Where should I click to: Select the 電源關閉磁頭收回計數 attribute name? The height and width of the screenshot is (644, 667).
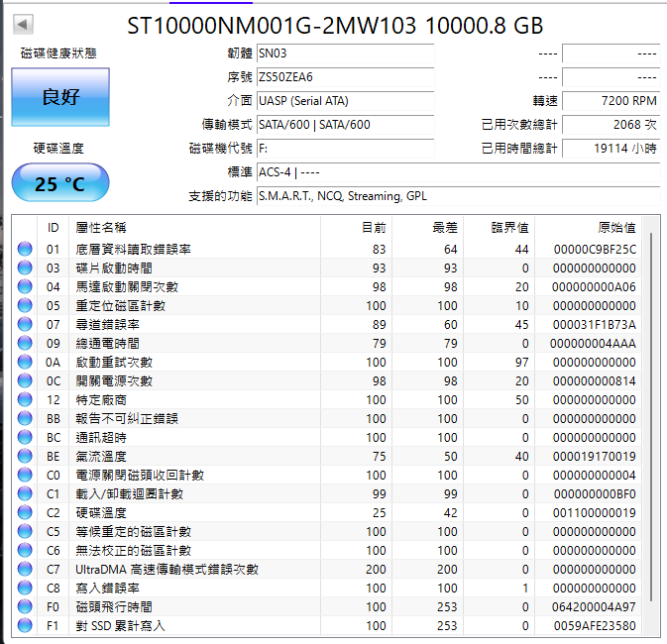140,476
